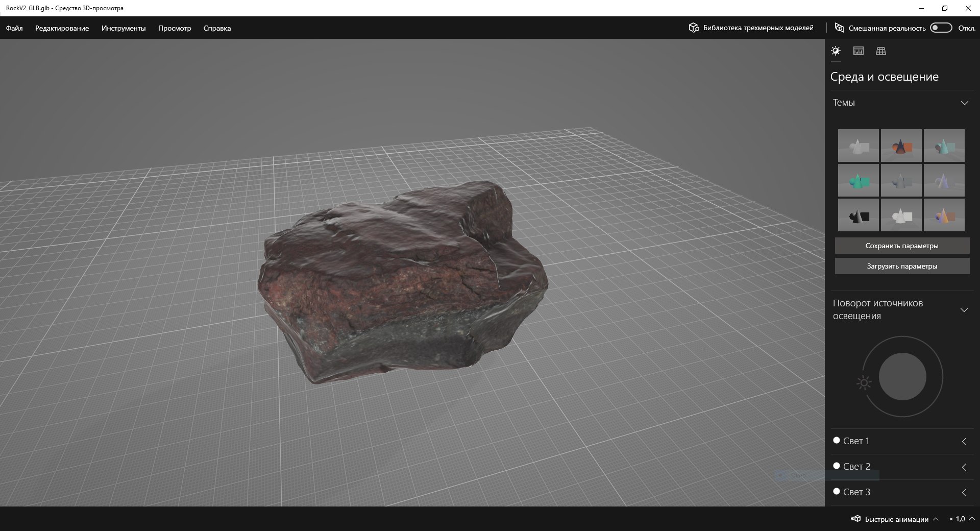Click the Быстрые анимации label
This screenshot has width=980, height=531.
coord(896,519)
